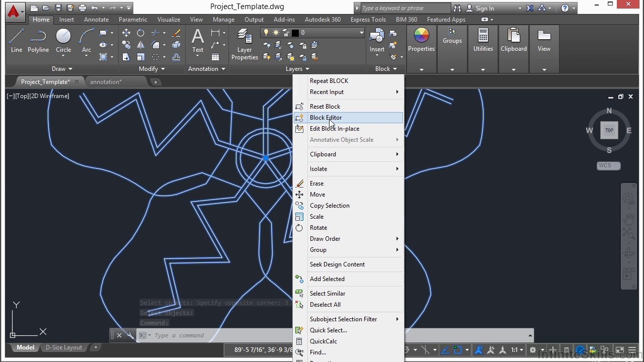The image size is (644, 362).
Task: Open the Clipboard panel
Action: (x=514, y=40)
